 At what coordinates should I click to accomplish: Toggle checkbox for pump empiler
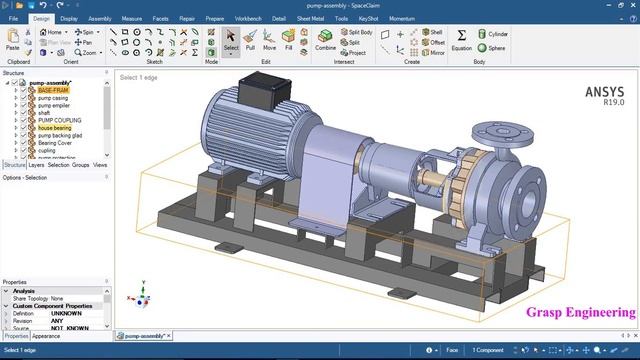pos(23,105)
